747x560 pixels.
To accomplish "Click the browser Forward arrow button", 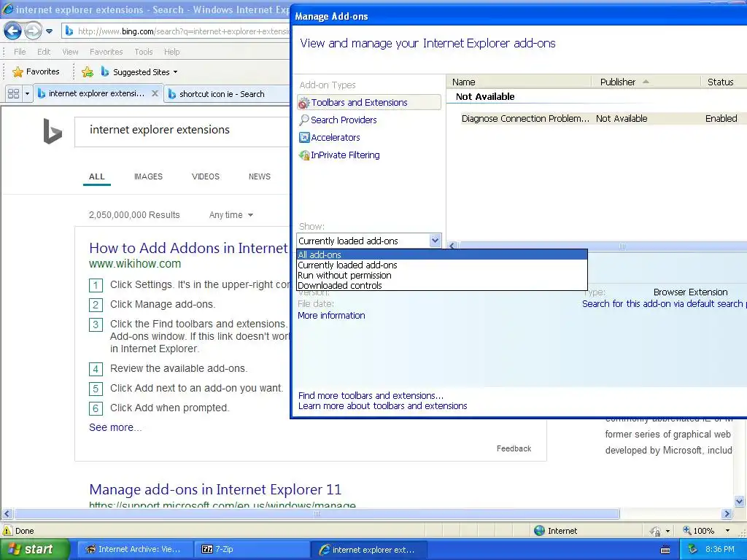I will click(x=33, y=31).
